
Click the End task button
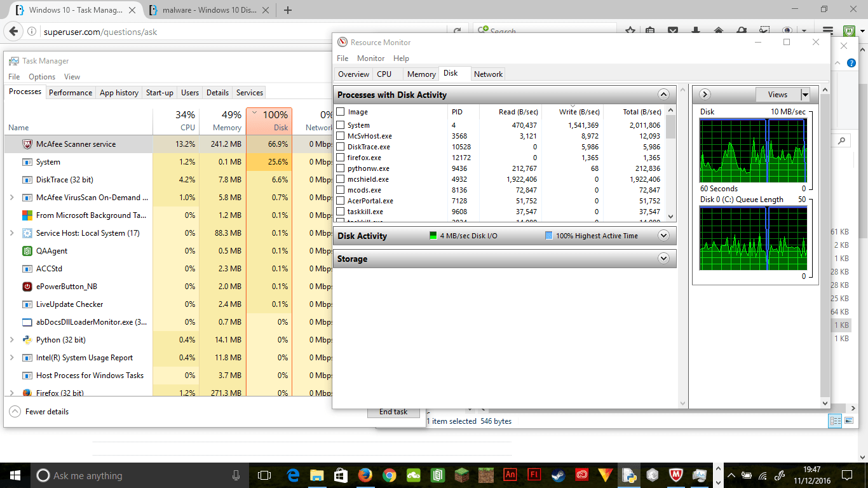[x=393, y=411]
